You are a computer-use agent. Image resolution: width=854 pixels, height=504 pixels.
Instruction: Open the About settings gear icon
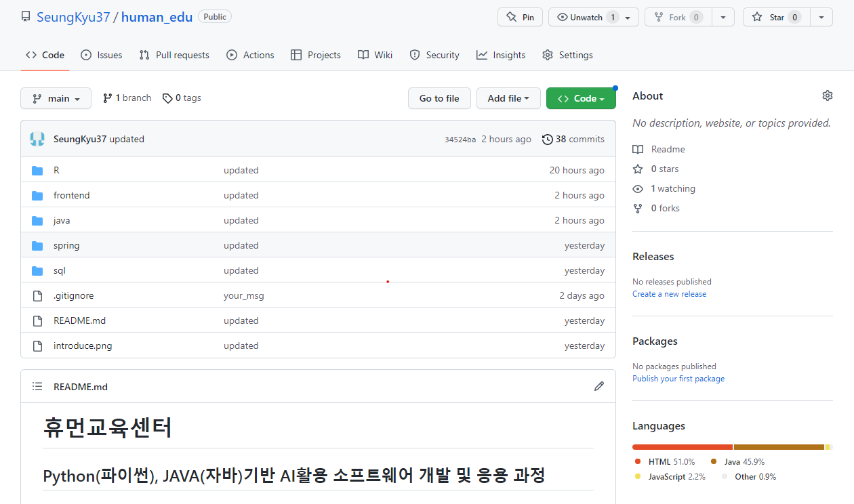pyautogui.click(x=827, y=96)
